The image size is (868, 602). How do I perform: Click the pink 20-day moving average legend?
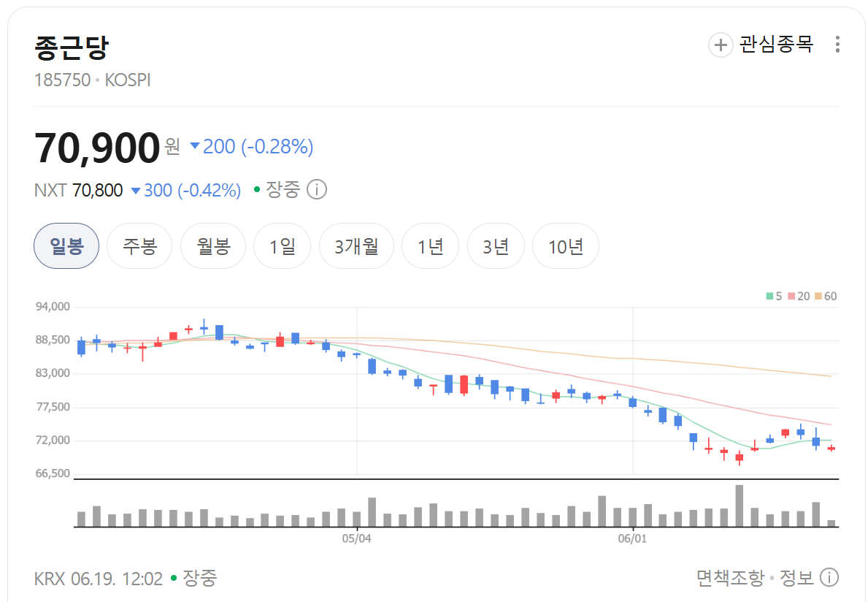coord(799,297)
